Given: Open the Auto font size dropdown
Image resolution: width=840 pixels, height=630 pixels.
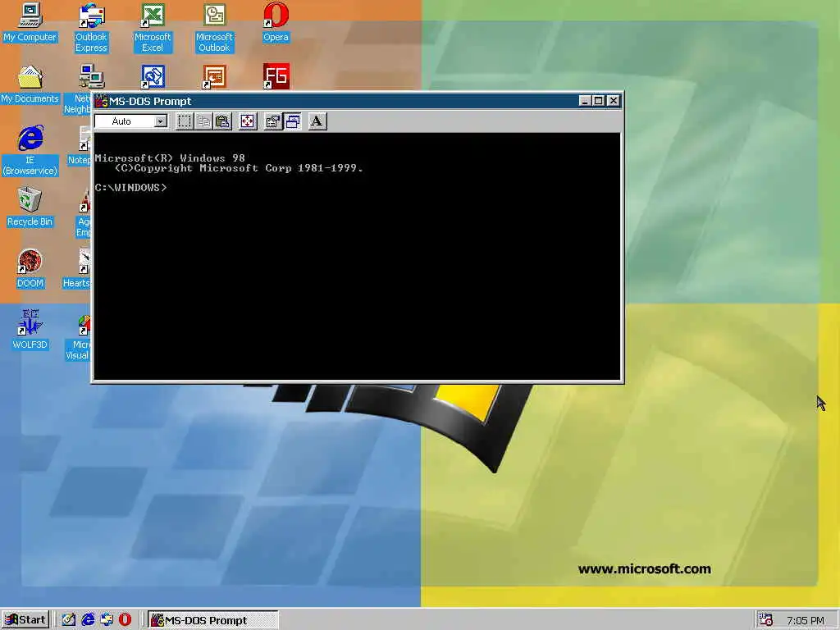Looking at the screenshot, I should point(160,121).
